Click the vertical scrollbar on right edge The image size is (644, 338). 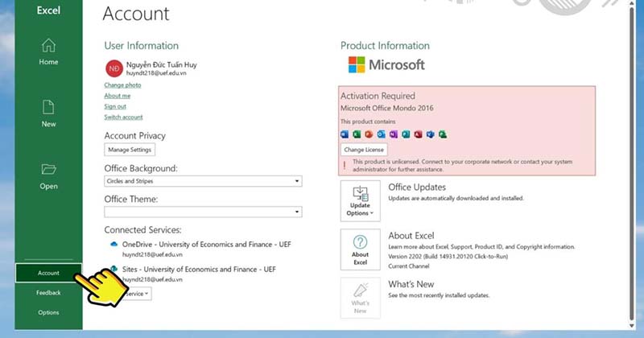(x=632, y=164)
